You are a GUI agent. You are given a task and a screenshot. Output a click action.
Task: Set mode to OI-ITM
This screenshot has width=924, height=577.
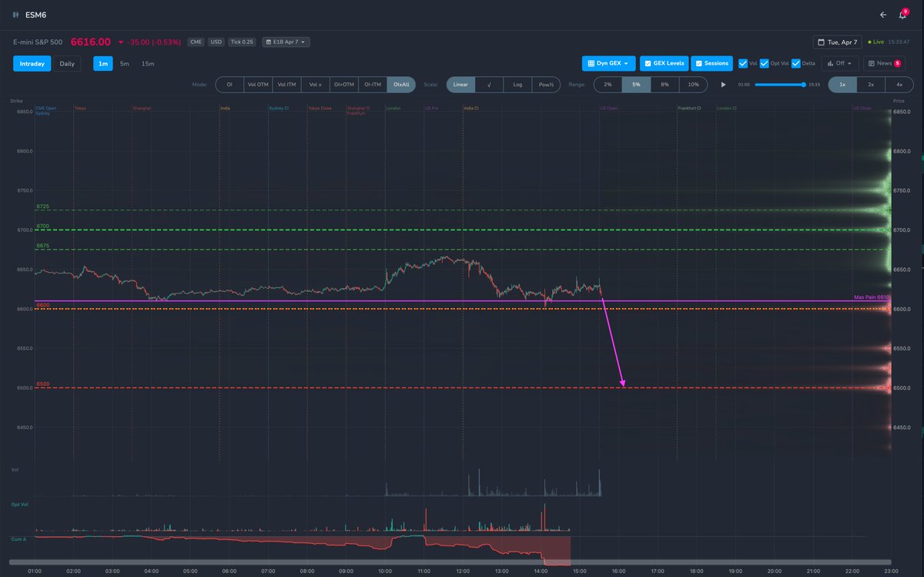(x=372, y=85)
